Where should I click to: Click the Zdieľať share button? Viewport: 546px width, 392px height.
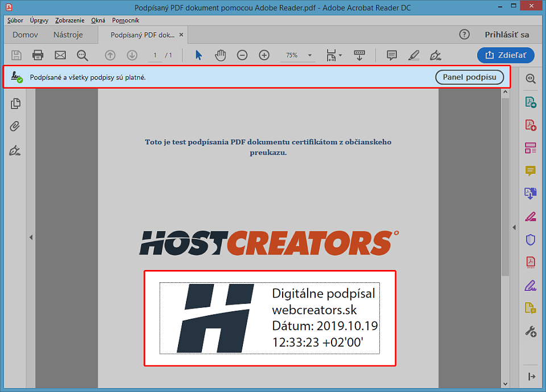point(506,55)
